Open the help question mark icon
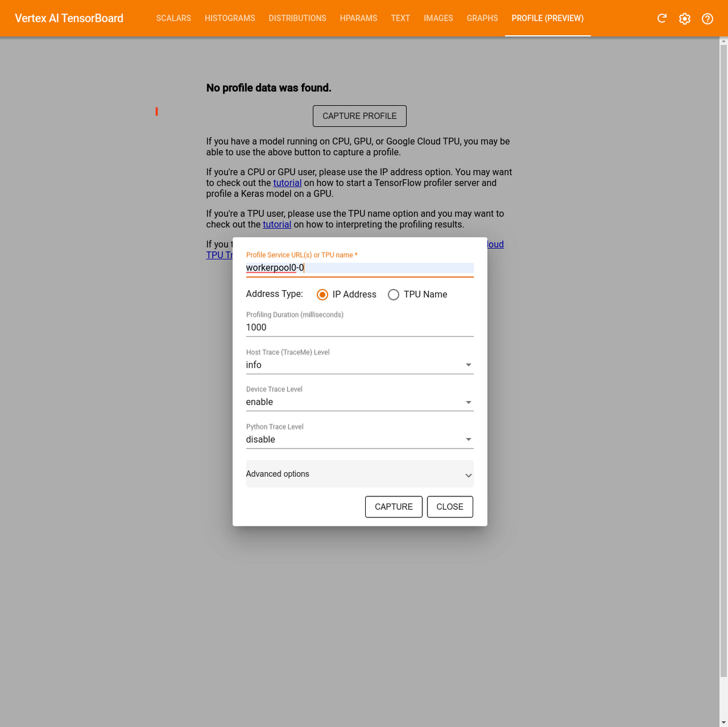 (x=708, y=18)
